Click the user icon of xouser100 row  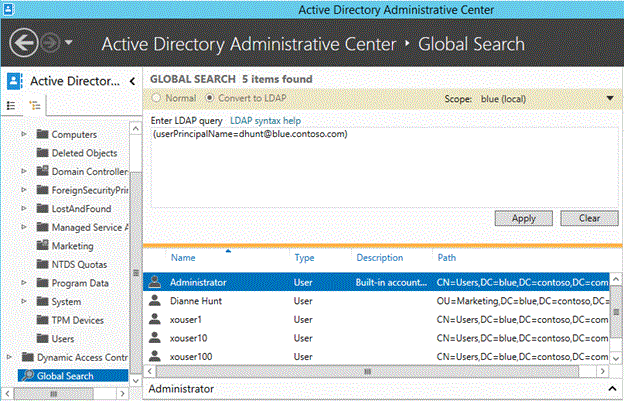click(155, 356)
